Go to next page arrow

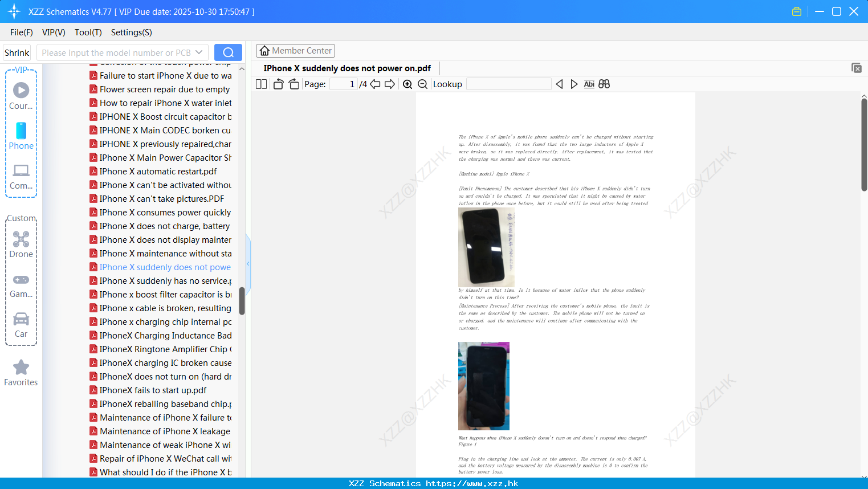tap(390, 84)
